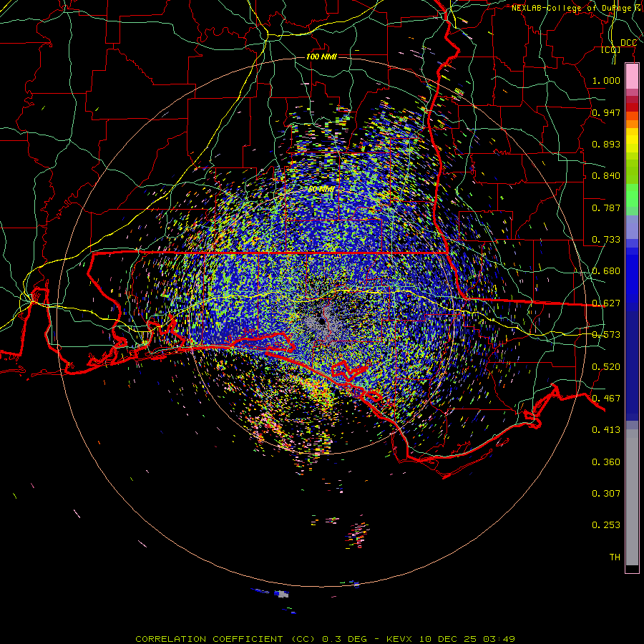Click the NEXLAB-College of DuPage credit

tap(575, 8)
